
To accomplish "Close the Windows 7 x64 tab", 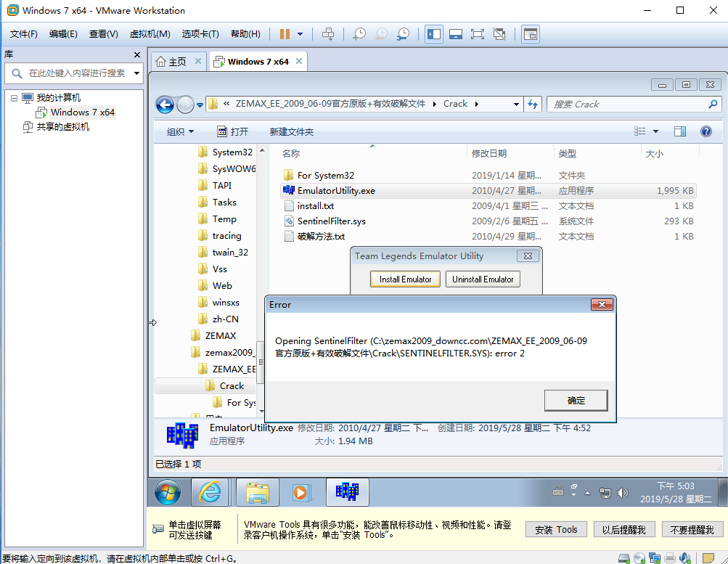I will 298,61.
